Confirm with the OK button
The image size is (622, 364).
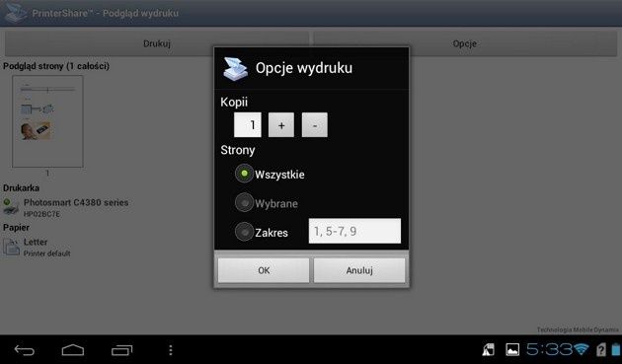pyautogui.click(x=264, y=270)
